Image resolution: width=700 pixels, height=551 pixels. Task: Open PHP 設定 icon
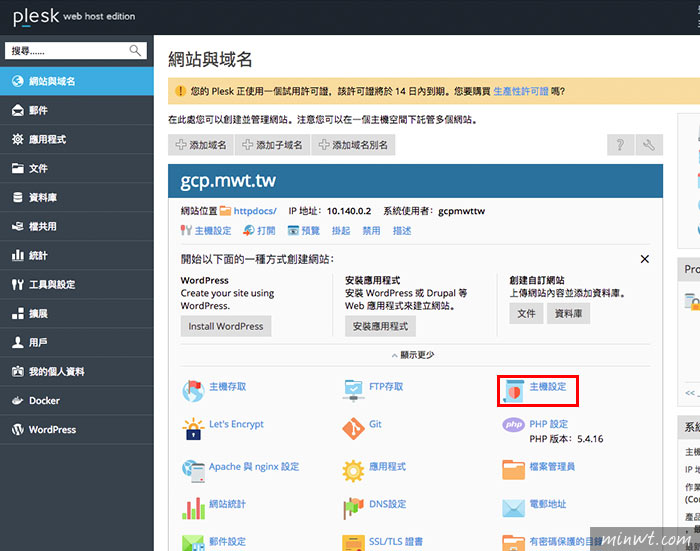pos(513,425)
